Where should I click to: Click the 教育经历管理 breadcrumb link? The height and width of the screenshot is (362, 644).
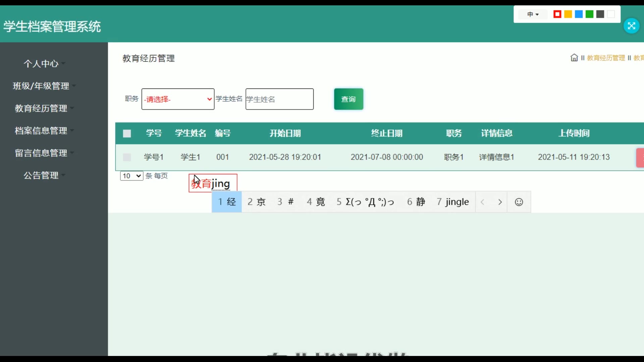[606, 58]
